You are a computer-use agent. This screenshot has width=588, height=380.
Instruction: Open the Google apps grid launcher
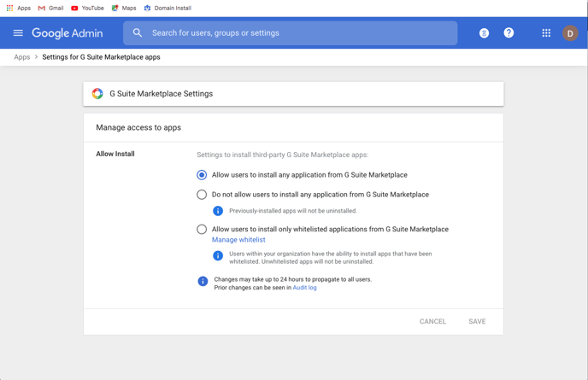pyautogui.click(x=546, y=33)
